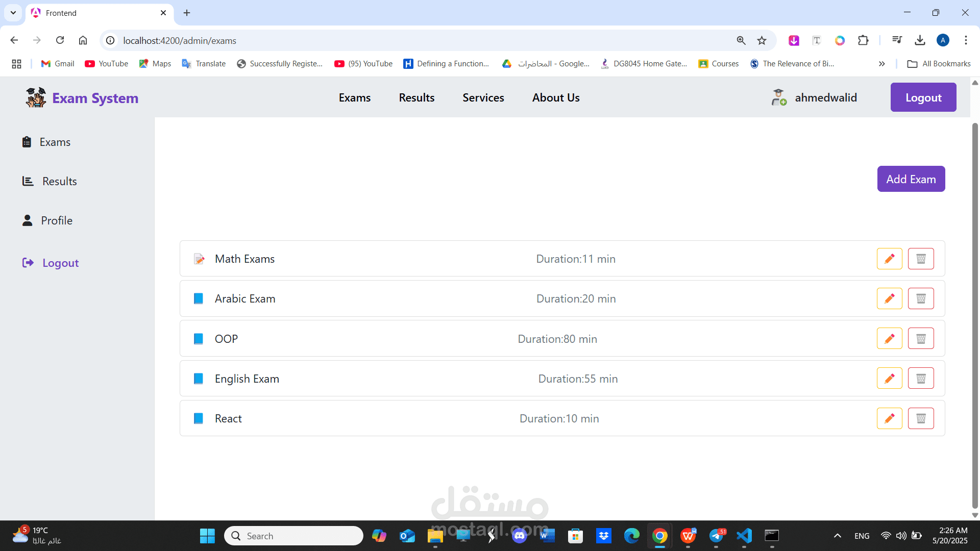Open About Us navigation item
The width and height of the screenshot is (980, 551).
(x=555, y=97)
